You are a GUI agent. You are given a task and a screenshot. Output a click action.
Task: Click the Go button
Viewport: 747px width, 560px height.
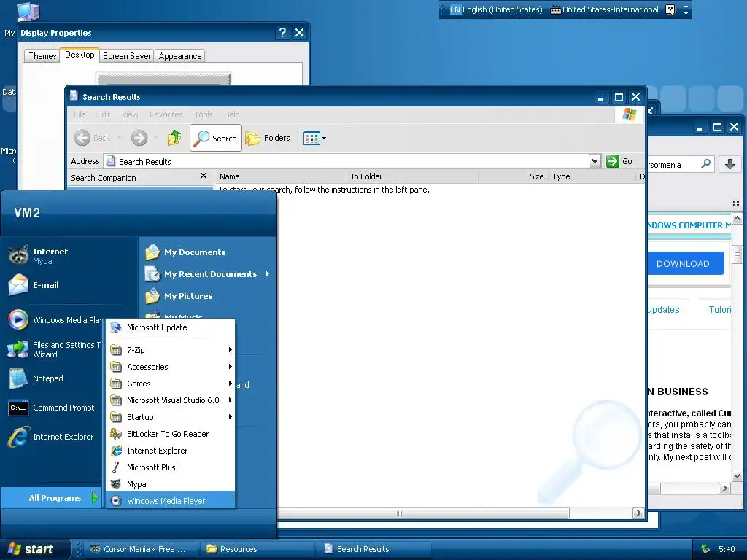pos(619,161)
